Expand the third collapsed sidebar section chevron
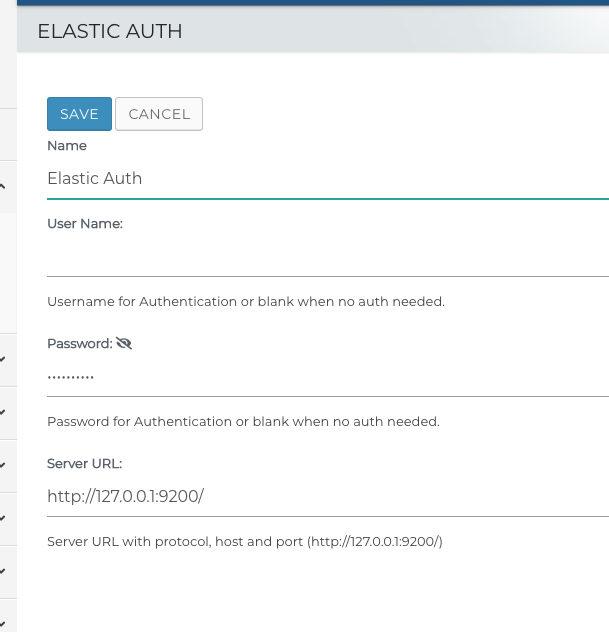This screenshot has width=609, height=632. [x=3, y=465]
